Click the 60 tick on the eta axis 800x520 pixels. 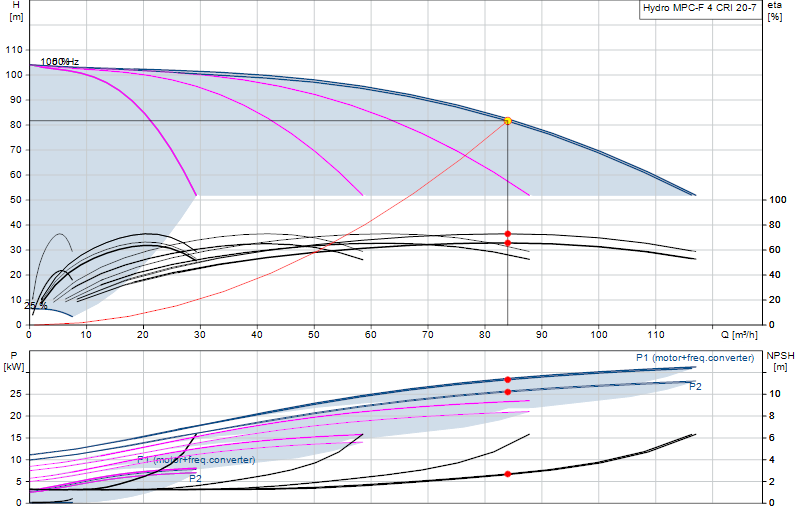pos(775,250)
